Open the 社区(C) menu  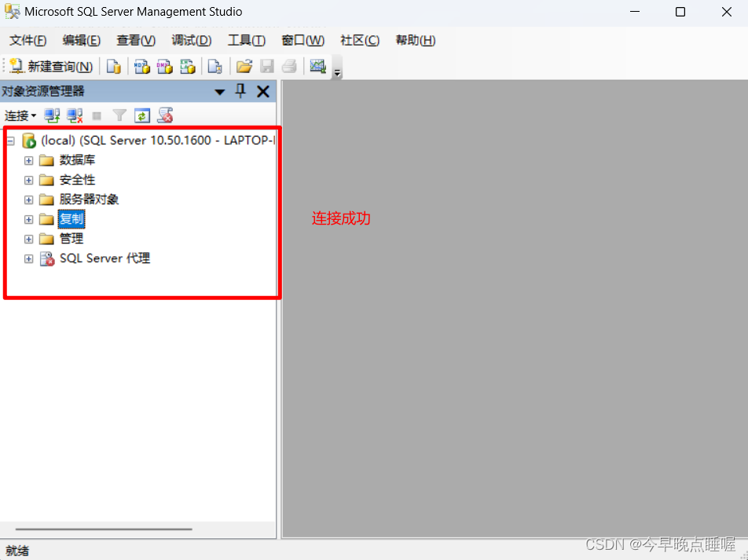[x=360, y=41]
